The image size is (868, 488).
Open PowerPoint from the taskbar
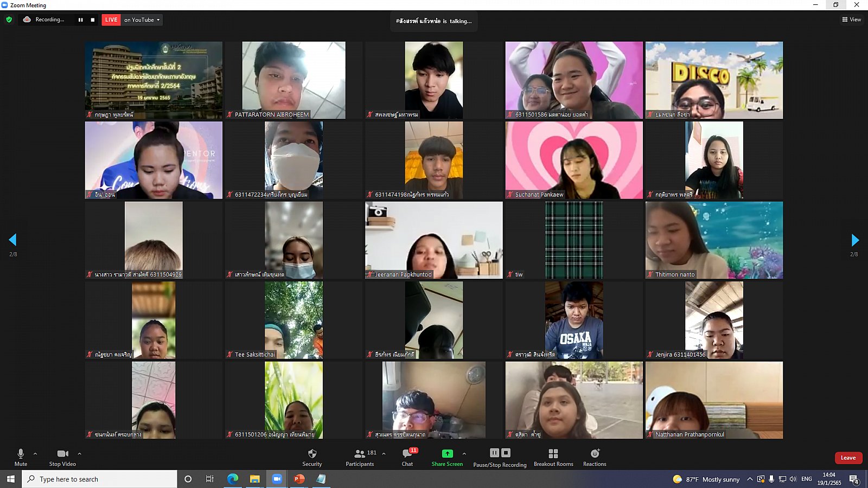pos(299,479)
